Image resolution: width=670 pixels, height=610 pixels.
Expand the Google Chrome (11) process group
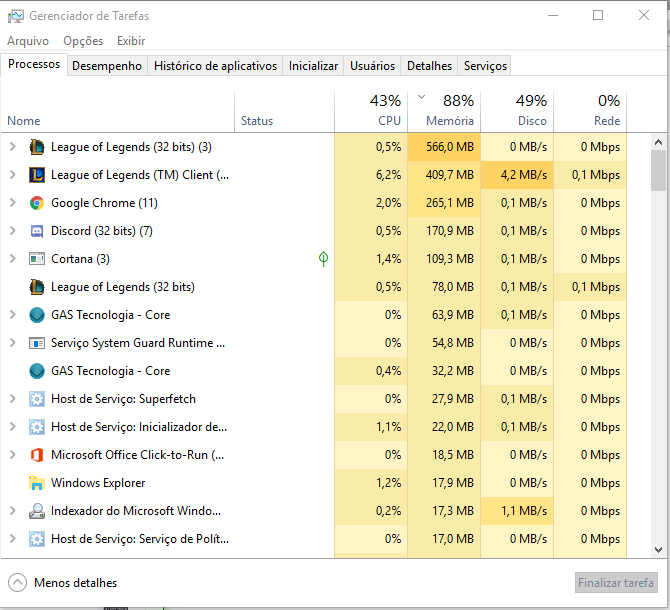click(12, 203)
